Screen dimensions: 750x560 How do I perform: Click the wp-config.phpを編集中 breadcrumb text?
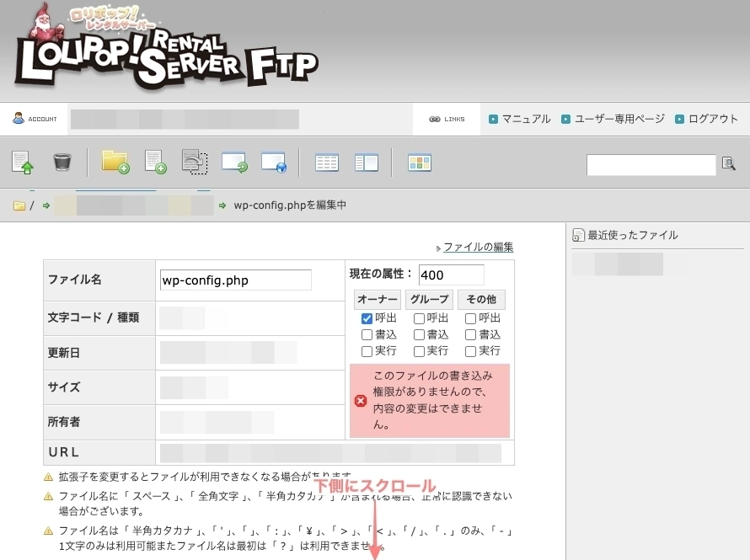(290, 205)
